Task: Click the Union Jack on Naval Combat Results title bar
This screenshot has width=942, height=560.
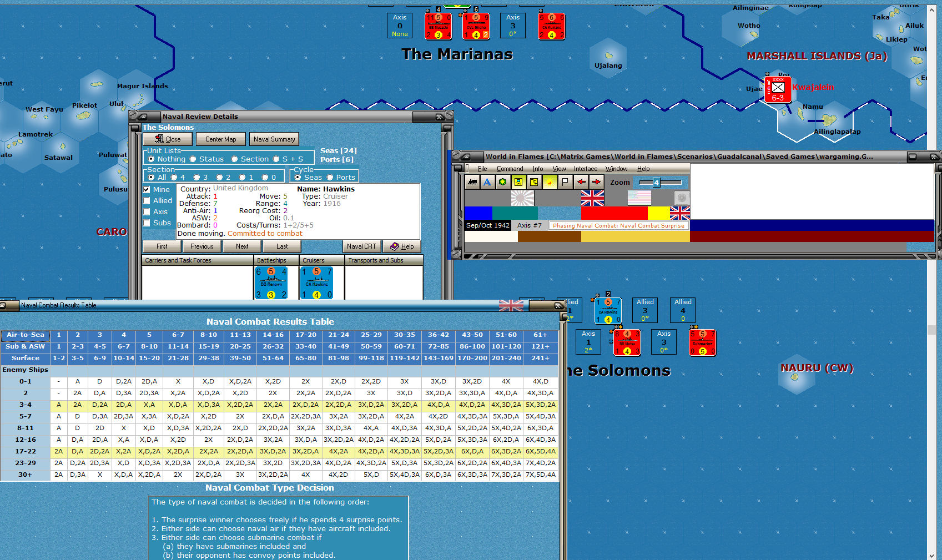Action: pos(511,305)
